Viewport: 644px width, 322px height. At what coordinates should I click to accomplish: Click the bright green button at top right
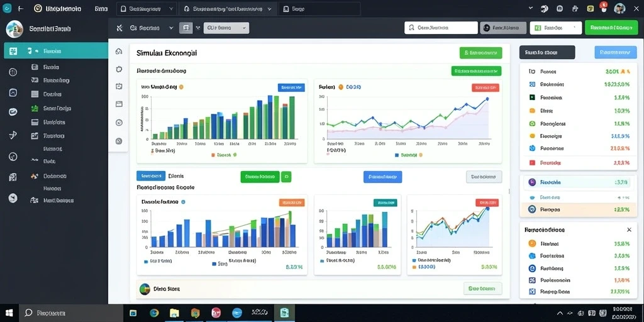click(x=611, y=28)
